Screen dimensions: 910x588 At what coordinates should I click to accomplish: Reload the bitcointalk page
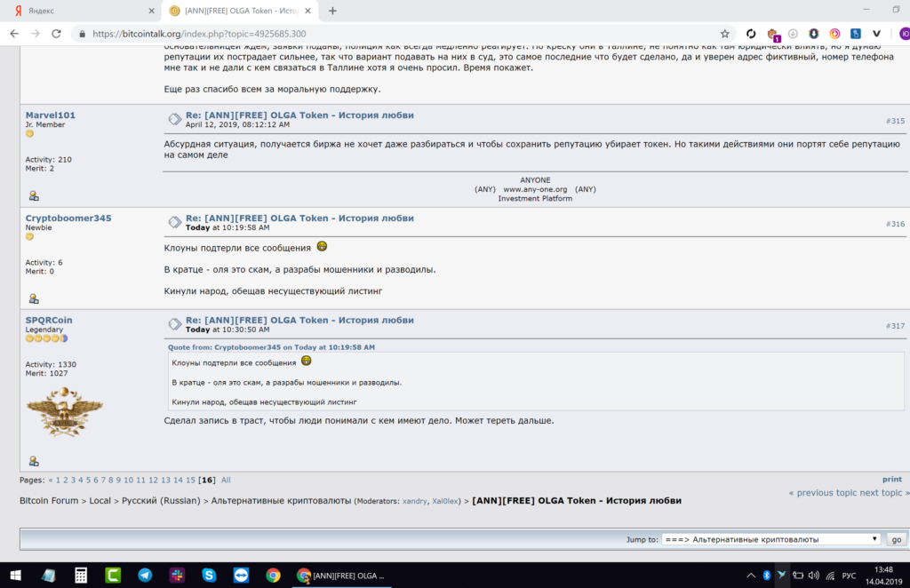56,34
